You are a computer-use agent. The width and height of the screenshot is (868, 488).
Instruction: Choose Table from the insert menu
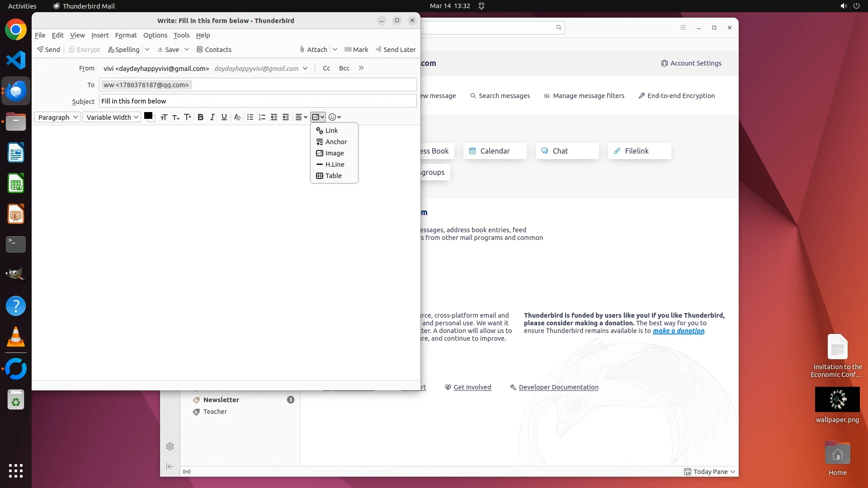click(333, 176)
